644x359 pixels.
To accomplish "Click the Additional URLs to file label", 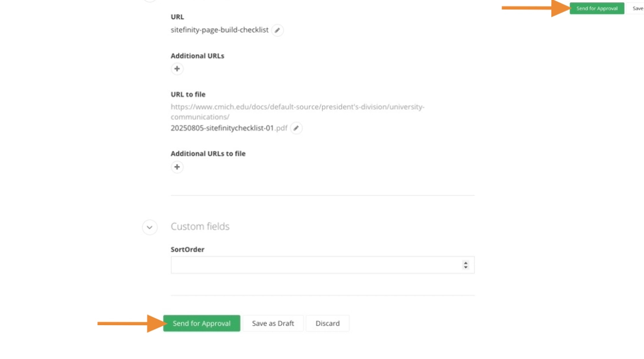I will tap(208, 153).
